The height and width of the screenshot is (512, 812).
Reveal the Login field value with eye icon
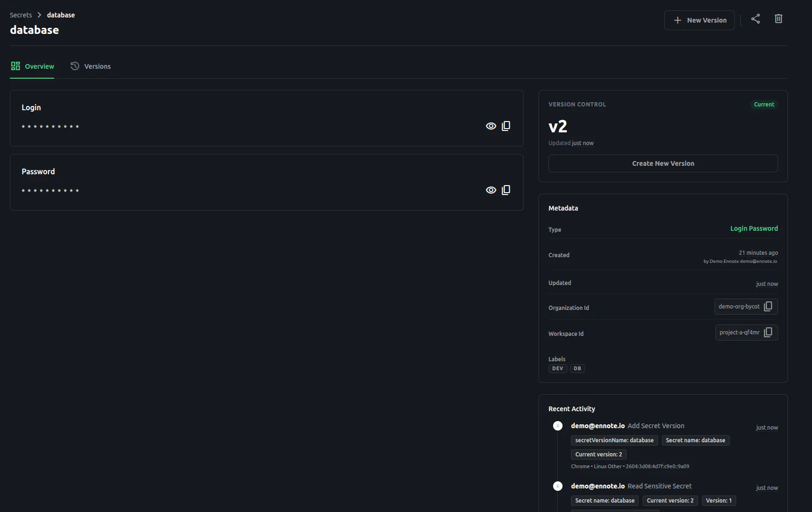[491, 126]
